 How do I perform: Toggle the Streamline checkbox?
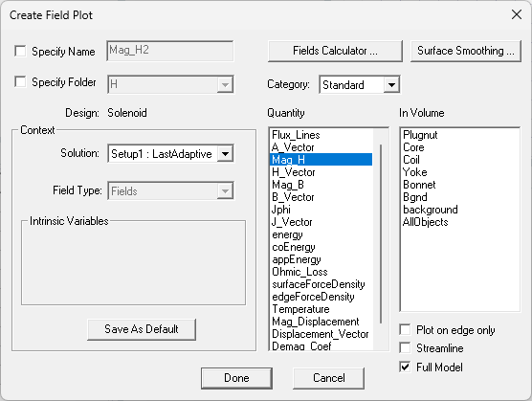tap(405, 347)
